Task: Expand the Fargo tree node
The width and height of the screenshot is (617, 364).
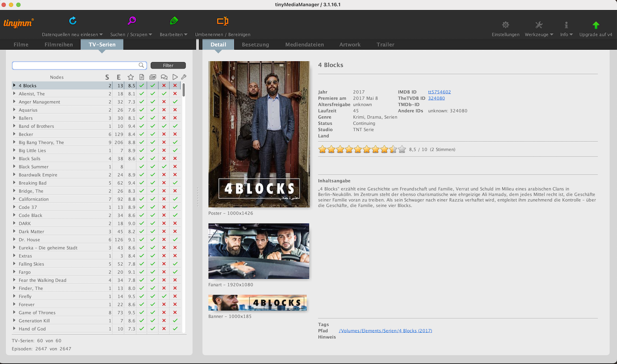Action: click(14, 272)
